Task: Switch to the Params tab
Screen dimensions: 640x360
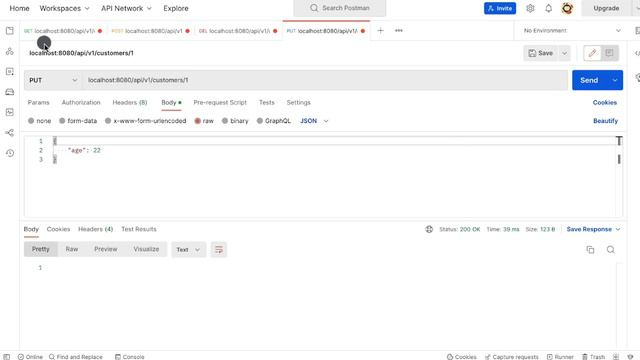Action: click(38, 102)
